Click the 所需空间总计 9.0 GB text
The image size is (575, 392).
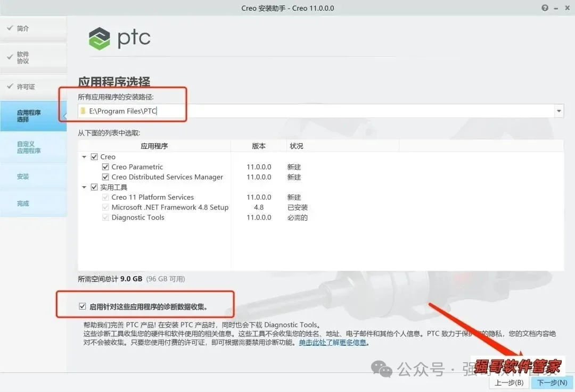tap(110, 279)
